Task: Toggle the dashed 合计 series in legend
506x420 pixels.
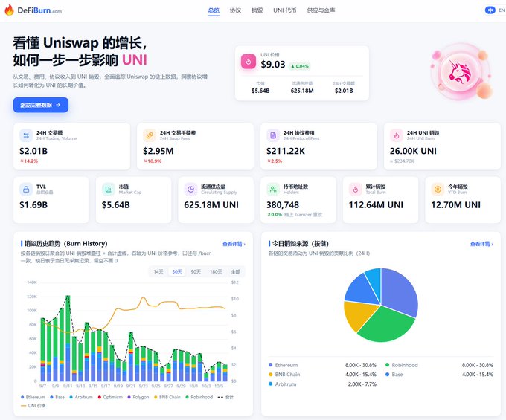Action: click(x=225, y=397)
